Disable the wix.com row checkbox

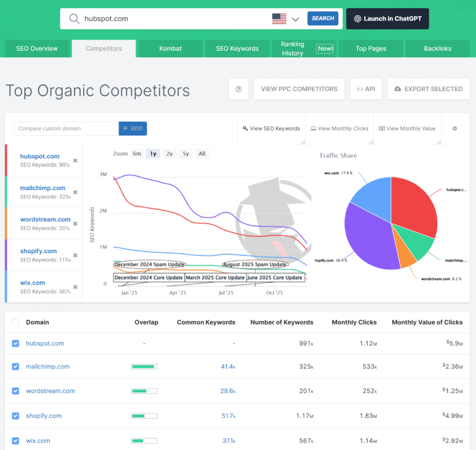pos(15,441)
